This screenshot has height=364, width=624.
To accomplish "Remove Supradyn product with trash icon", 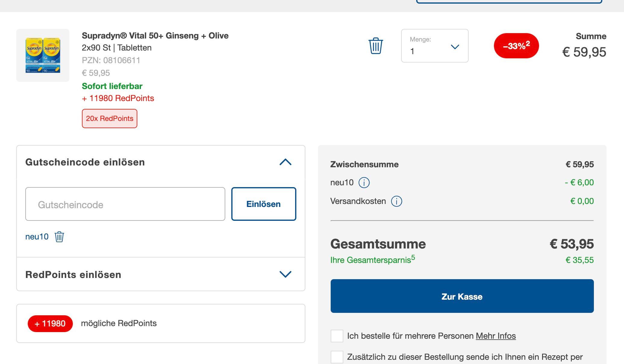I will pyautogui.click(x=376, y=46).
